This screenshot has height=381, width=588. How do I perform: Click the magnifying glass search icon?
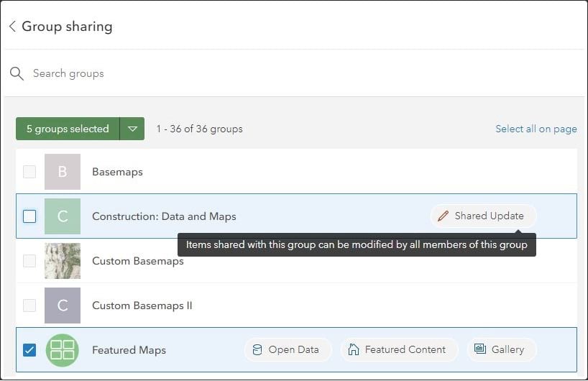pos(17,73)
